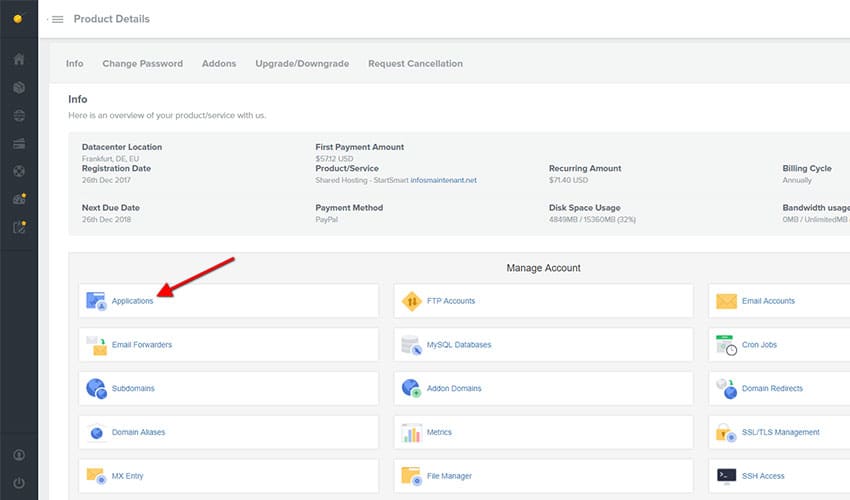Click the Email Forwarders icon
Screen dimensions: 850x500
coord(96,345)
